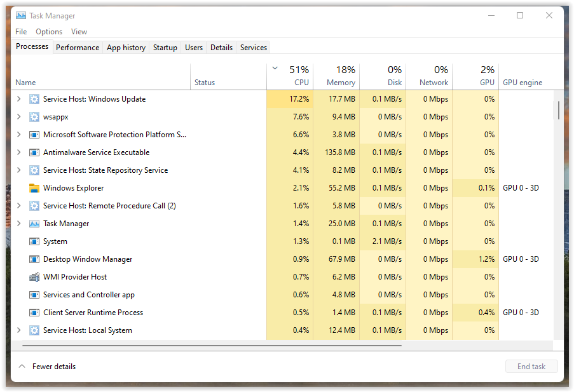The width and height of the screenshot is (574, 392).
Task: Click the Task Manager process icon
Action: coord(34,224)
